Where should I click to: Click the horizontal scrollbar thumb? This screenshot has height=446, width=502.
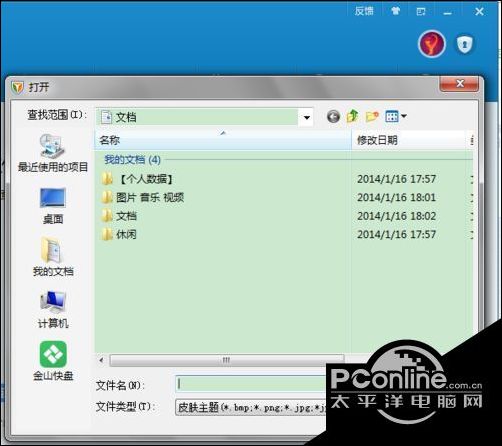[x=227, y=360]
